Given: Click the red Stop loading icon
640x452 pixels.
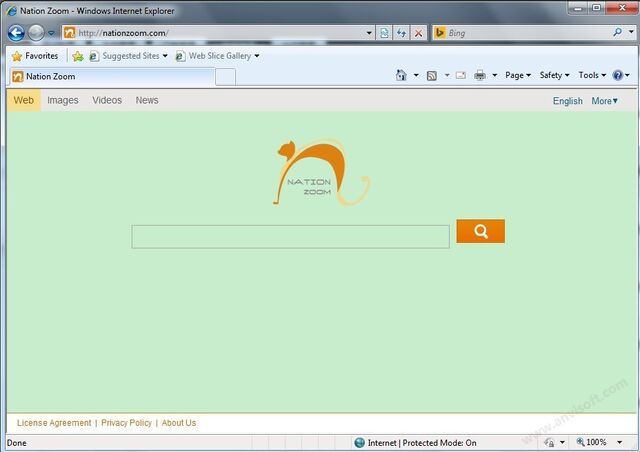Looking at the screenshot, I should [x=418, y=33].
